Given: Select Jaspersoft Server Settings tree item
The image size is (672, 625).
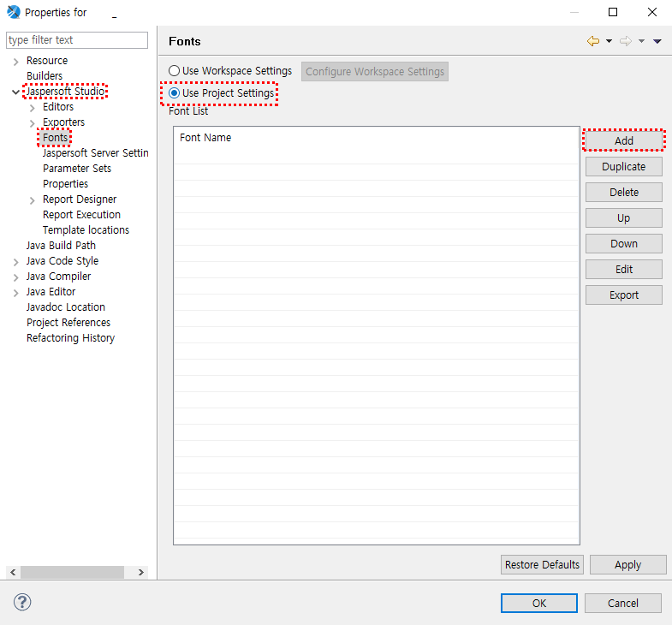Looking at the screenshot, I should coord(96,153).
